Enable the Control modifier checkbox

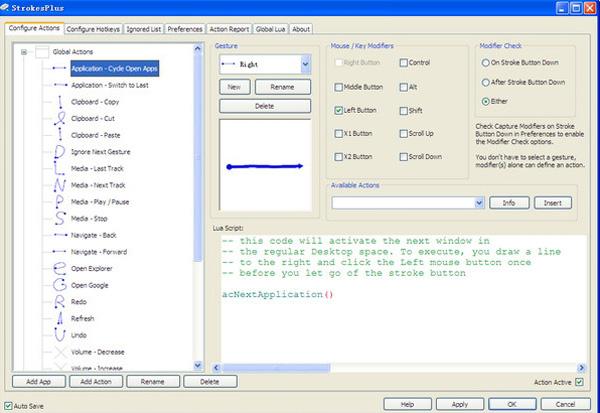click(x=403, y=63)
